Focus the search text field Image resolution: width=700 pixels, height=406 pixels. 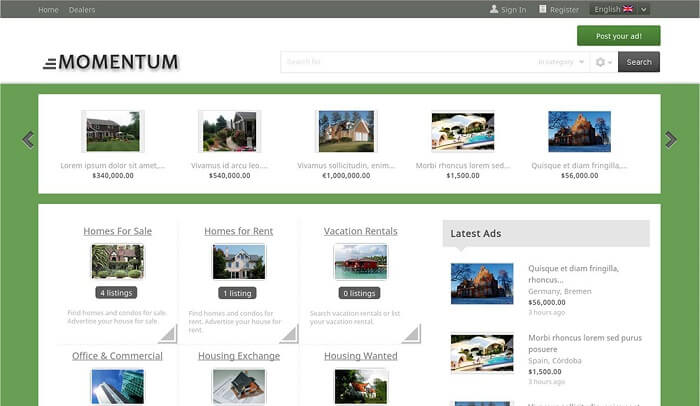(x=408, y=62)
